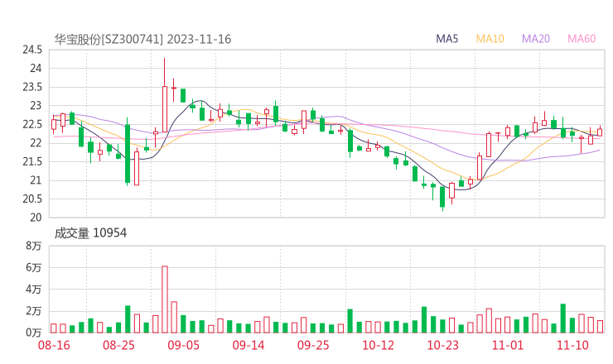
Task: Click the 08-16 date axis label
Action: click(x=54, y=345)
